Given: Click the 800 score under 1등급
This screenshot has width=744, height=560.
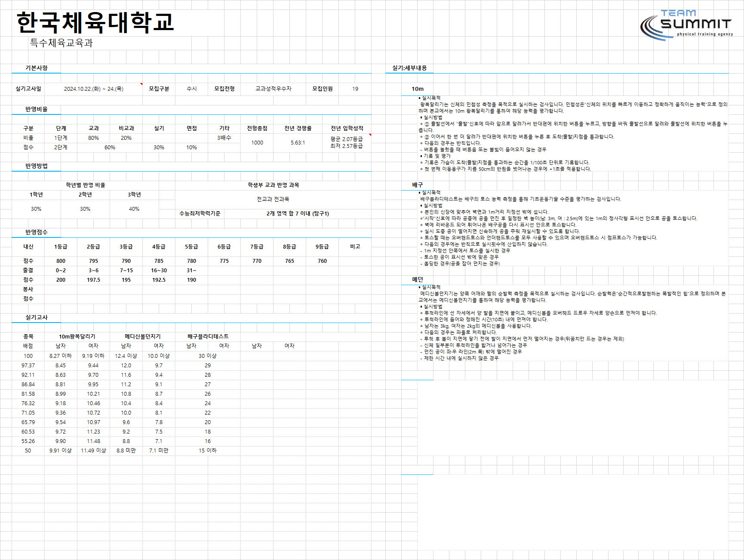Looking at the screenshot, I should click(x=61, y=261).
